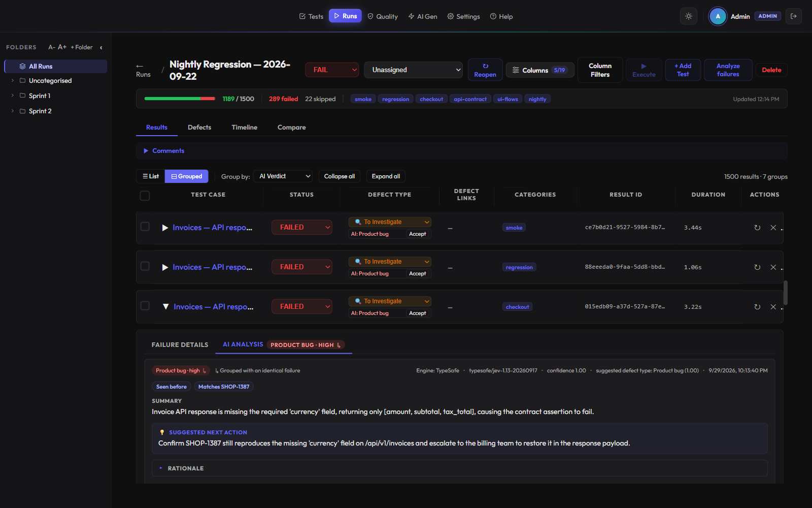Image resolution: width=812 pixels, height=508 pixels.
Task: Open the FAILURE DETAILS tab
Action: (180, 345)
